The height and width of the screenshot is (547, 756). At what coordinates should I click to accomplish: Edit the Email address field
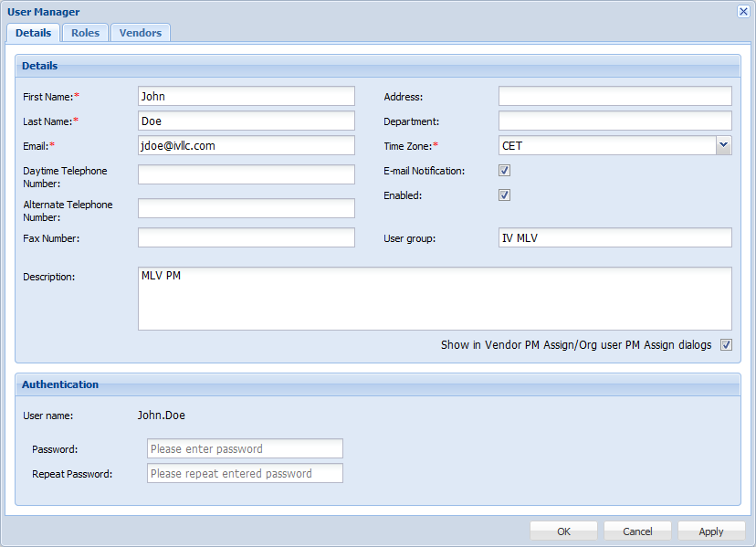coord(246,145)
